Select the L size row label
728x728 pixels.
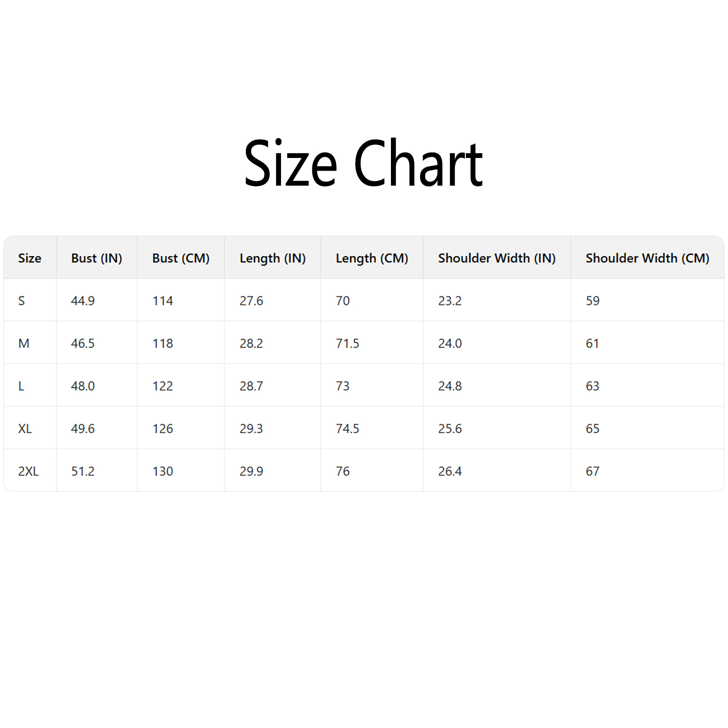(x=21, y=386)
